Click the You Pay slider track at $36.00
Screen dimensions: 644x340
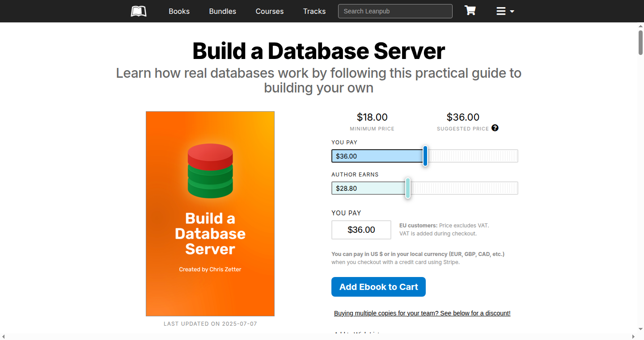[x=425, y=156]
